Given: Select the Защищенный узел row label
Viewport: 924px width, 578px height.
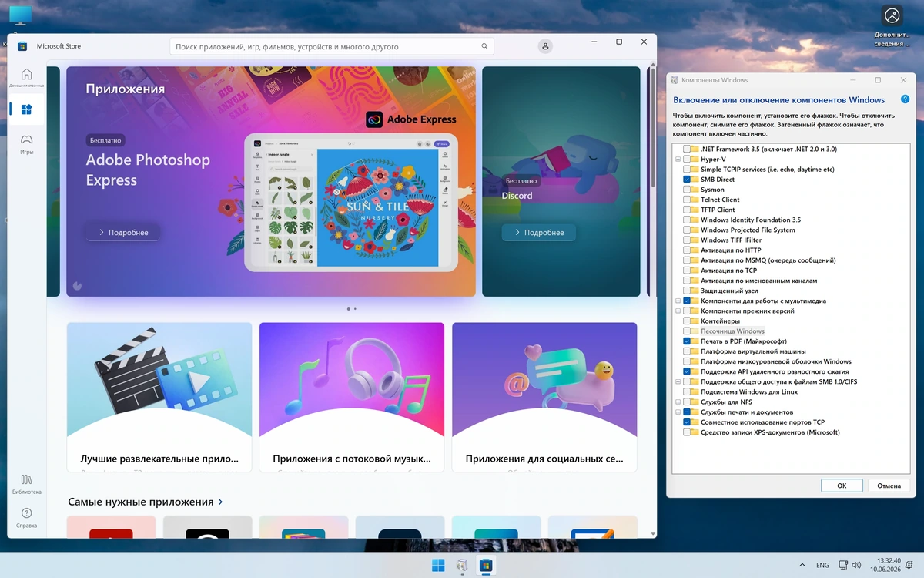Looking at the screenshot, I should pyautogui.click(x=729, y=291).
